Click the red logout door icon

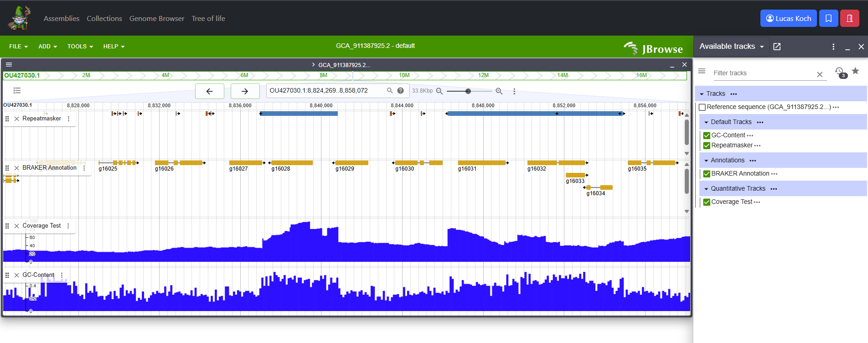click(850, 18)
